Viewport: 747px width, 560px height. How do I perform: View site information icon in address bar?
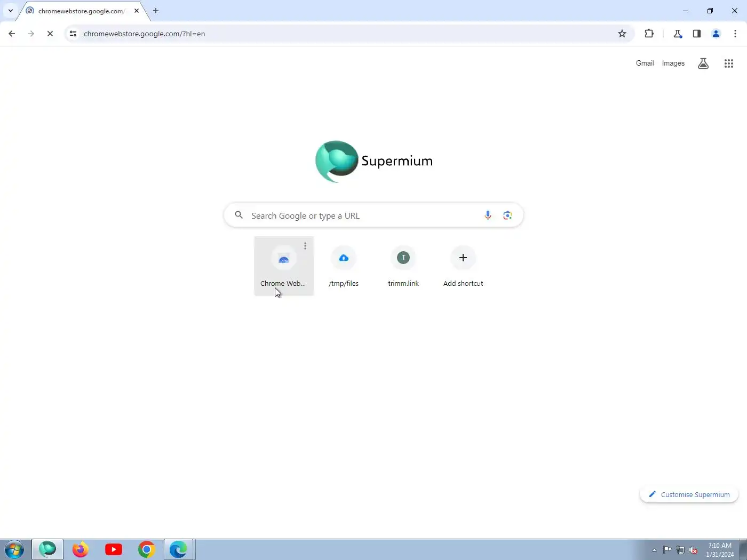point(73,34)
